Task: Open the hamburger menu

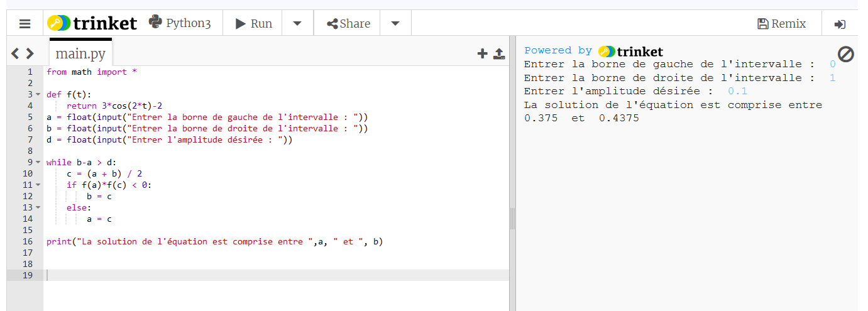Action: click(x=25, y=24)
